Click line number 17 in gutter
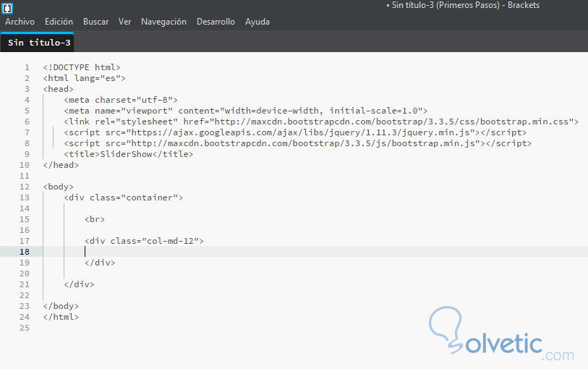Screen dimensions: 588x369 (25, 241)
